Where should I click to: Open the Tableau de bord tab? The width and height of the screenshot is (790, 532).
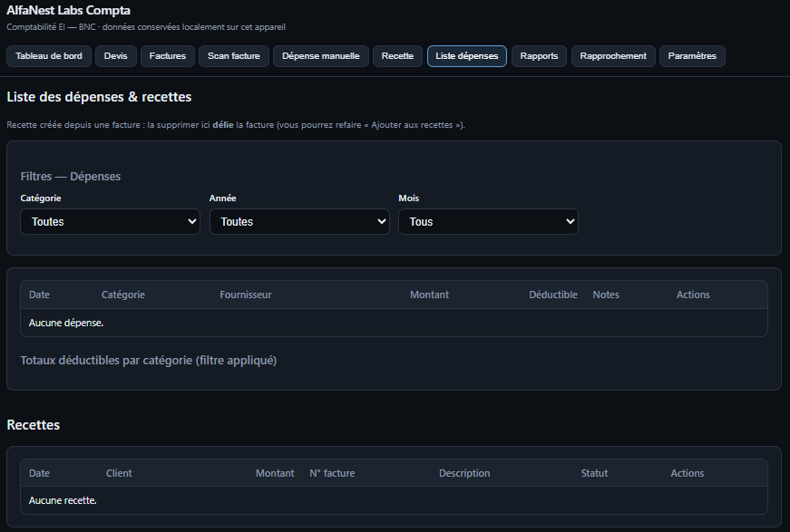tap(49, 56)
